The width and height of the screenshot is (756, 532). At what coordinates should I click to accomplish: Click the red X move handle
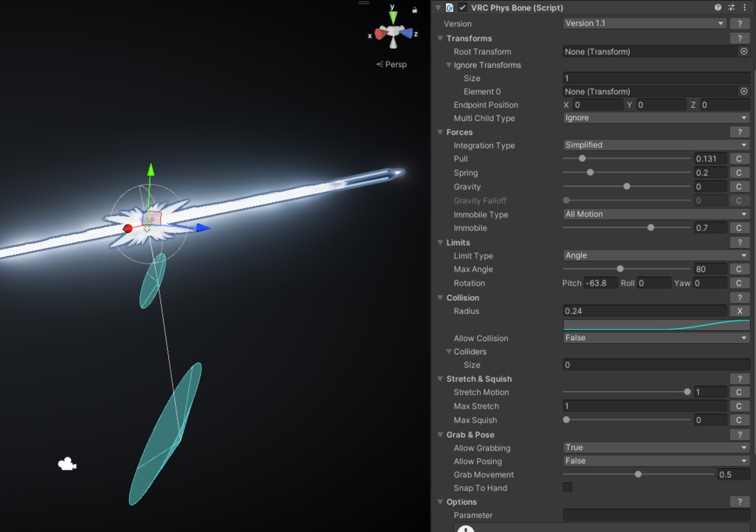pos(127,229)
